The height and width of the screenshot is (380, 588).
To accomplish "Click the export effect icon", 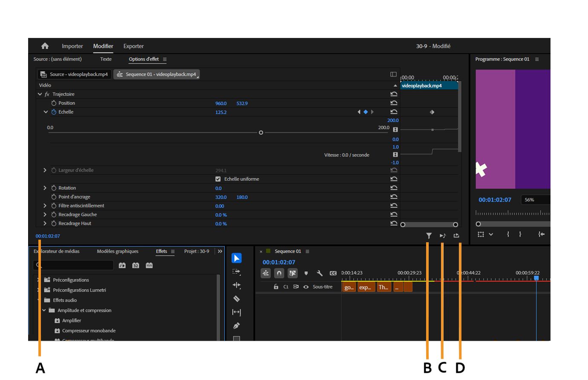I will pos(456,235).
